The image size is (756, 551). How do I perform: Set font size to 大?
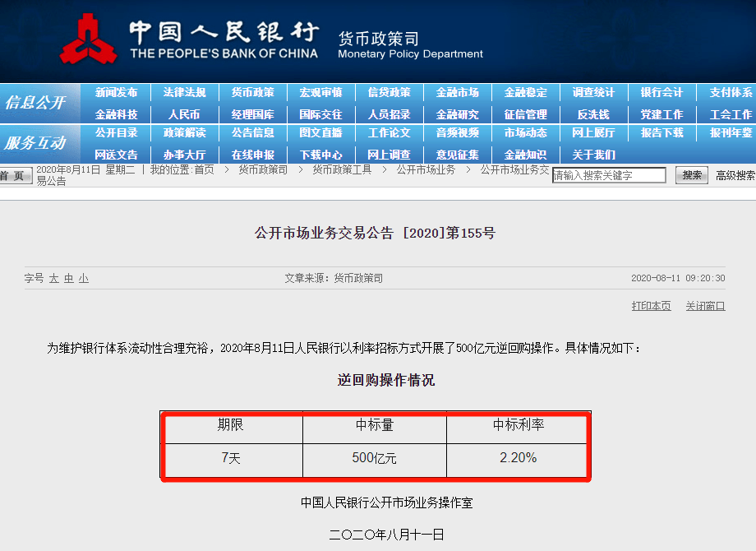click(x=54, y=279)
